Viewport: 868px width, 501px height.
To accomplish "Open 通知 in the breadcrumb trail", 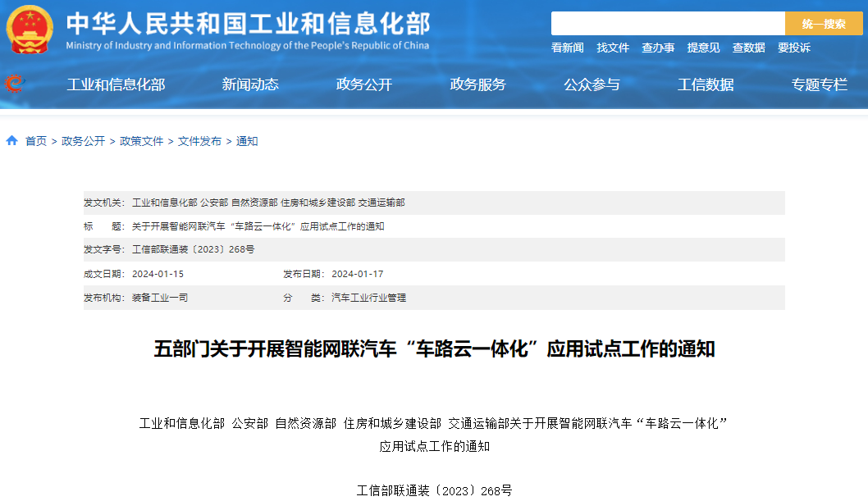I will (x=245, y=140).
